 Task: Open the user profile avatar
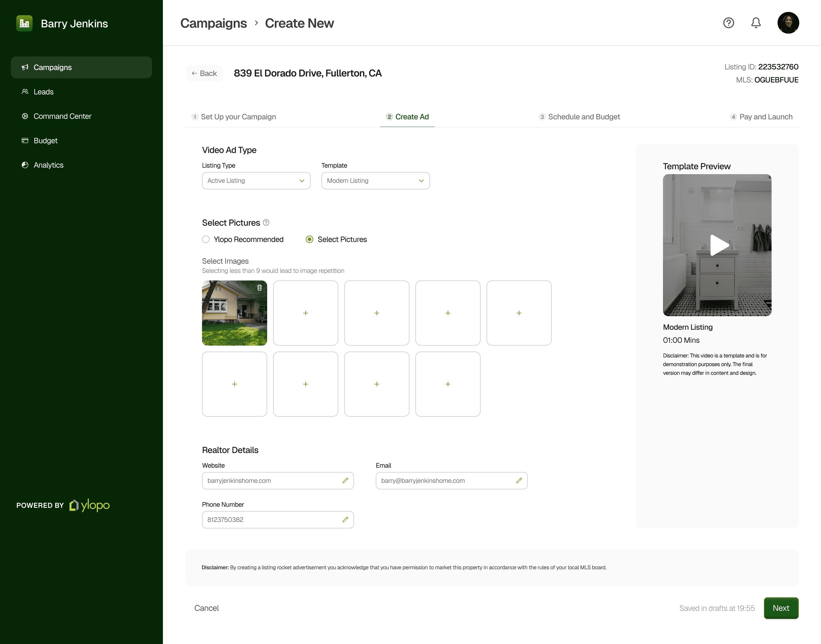788,23
